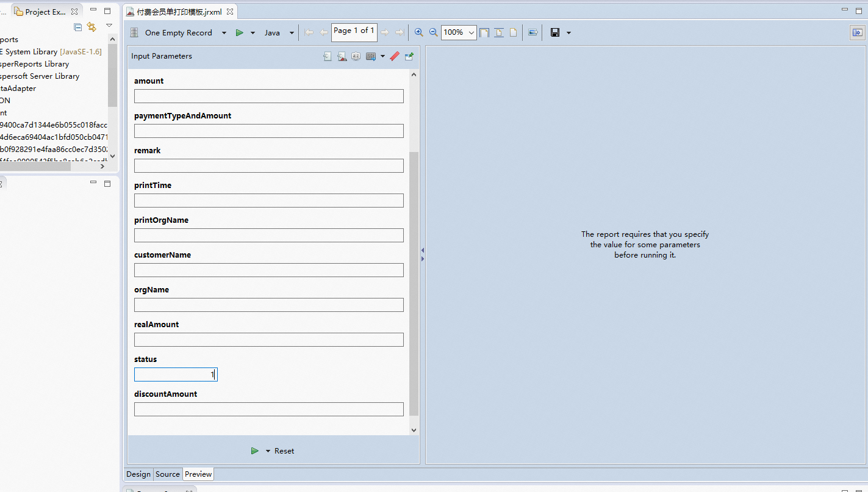The height and width of the screenshot is (492, 868).
Task: Open the dropdown arrow beside the save icon
Action: (569, 33)
